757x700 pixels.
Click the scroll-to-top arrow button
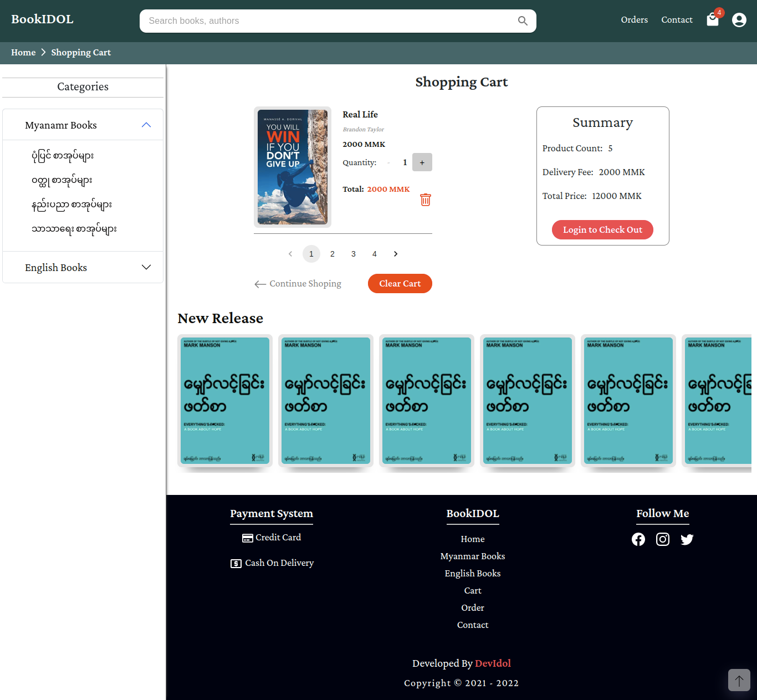(x=739, y=680)
